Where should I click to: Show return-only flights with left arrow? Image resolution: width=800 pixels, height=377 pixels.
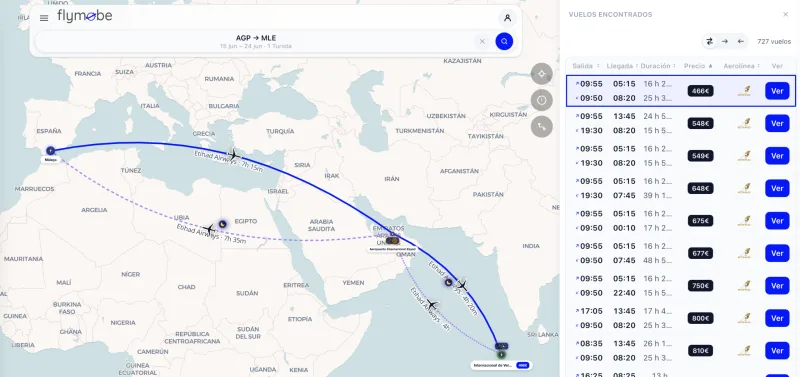click(x=741, y=41)
